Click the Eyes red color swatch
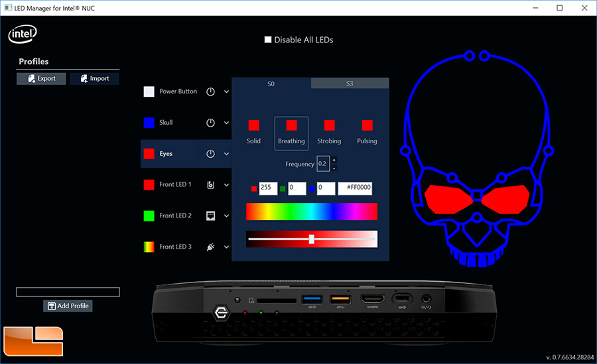This screenshot has width=597, height=364. (x=149, y=154)
